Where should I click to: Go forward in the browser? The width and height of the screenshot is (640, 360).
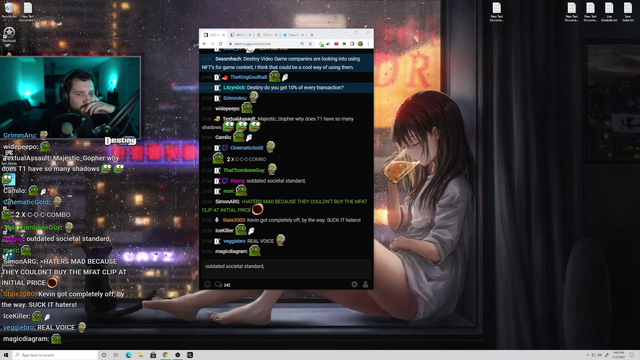tap(212, 44)
